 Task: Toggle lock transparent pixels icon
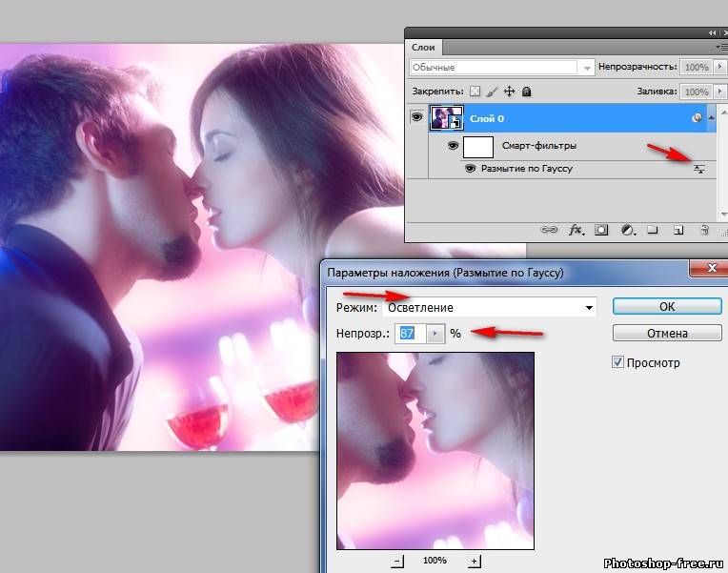pos(475,92)
